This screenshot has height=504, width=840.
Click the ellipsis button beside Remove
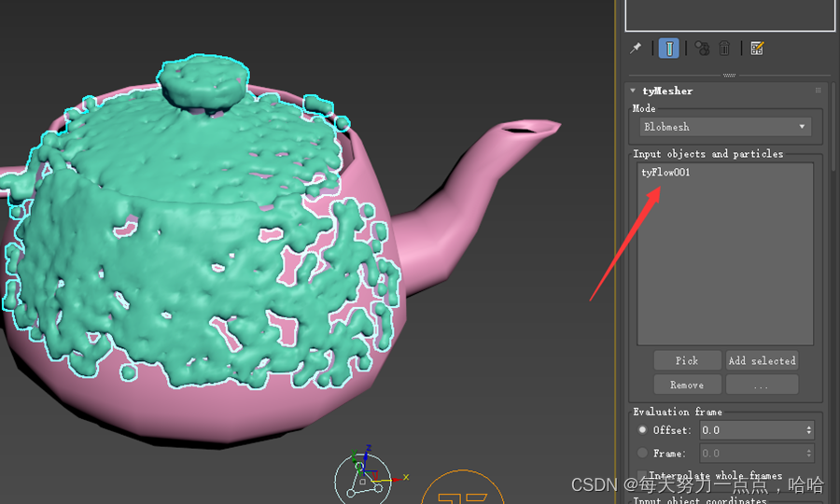[x=762, y=385]
